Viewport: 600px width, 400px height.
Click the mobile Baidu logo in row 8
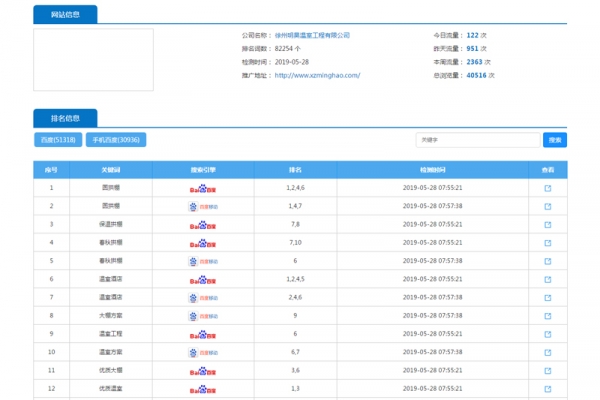point(203,316)
